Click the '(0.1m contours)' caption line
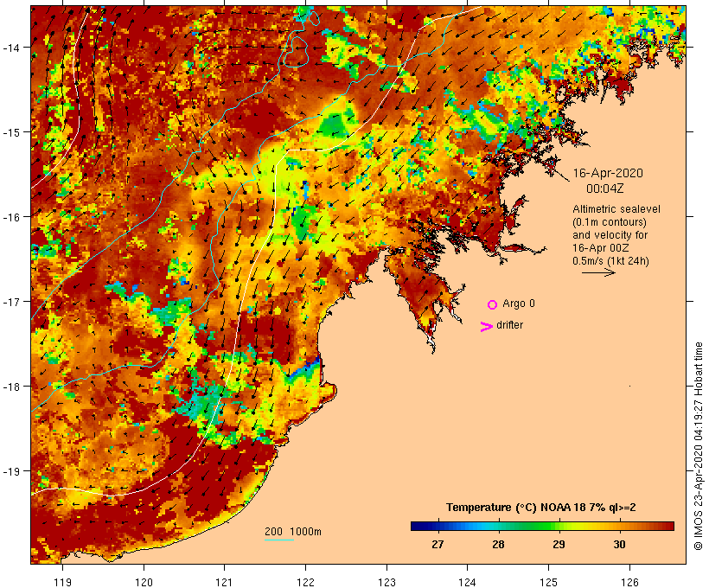This screenshot has height=588, width=709. 609,222
